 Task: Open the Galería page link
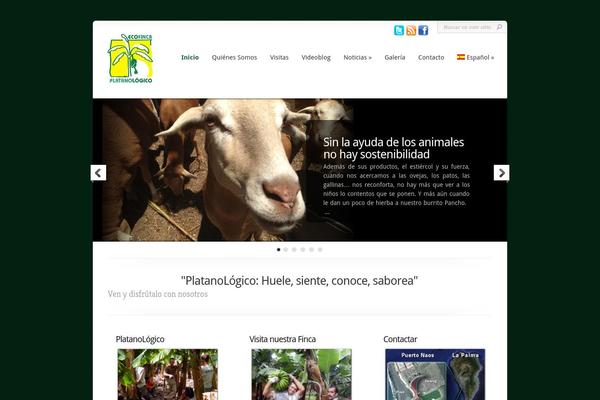pyautogui.click(x=395, y=57)
